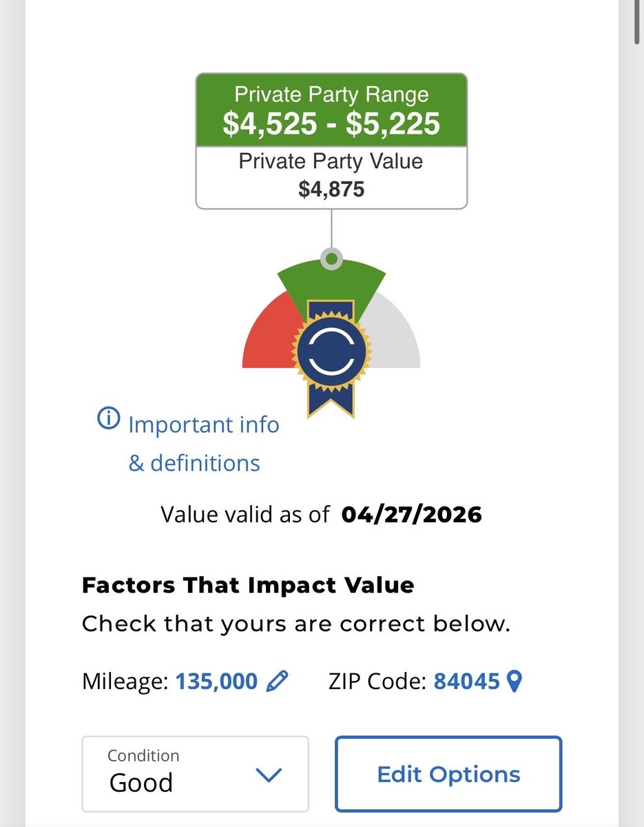Click the KBB blue ribbon badge
The width and height of the screenshot is (644, 827).
pyautogui.click(x=331, y=351)
